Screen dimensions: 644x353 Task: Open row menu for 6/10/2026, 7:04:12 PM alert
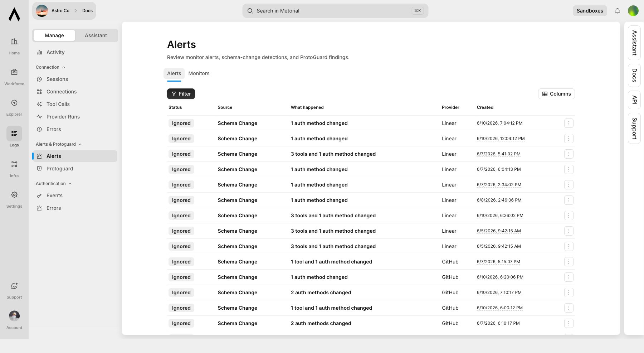coord(569,123)
